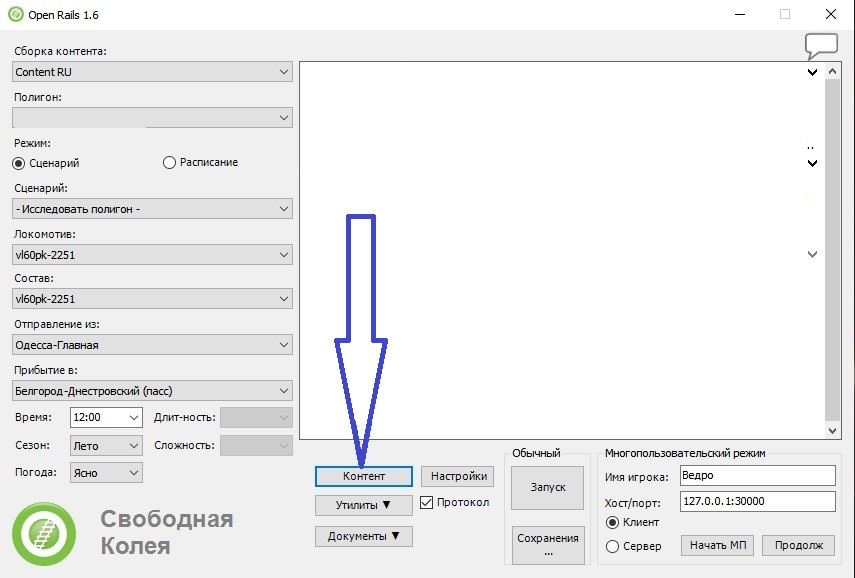Click the Начать МП button

click(717, 545)
